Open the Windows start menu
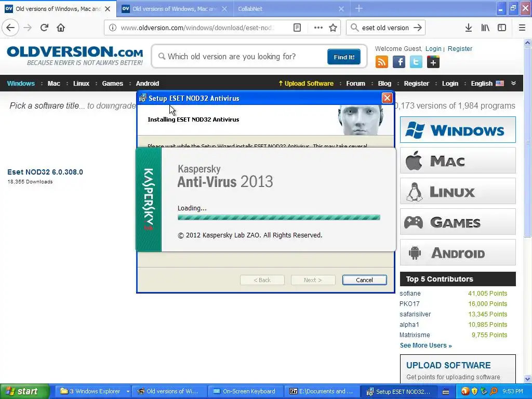 point(24,391)
